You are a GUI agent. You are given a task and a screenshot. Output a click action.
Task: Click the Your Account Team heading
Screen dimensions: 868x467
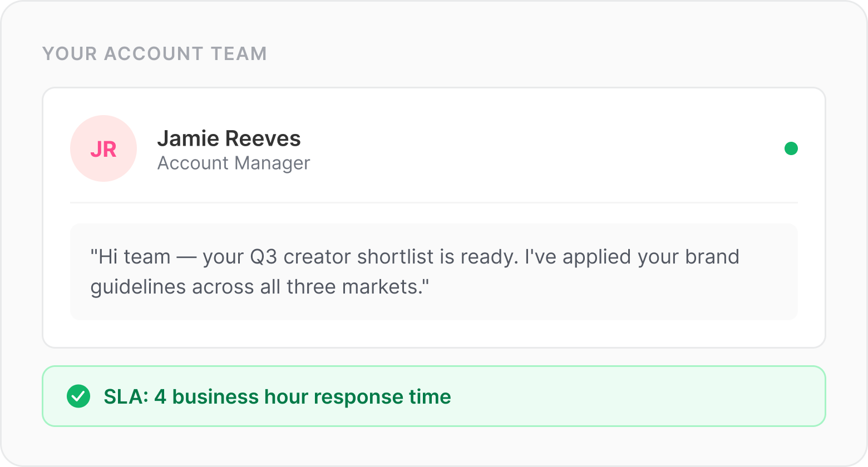[155, 53]
